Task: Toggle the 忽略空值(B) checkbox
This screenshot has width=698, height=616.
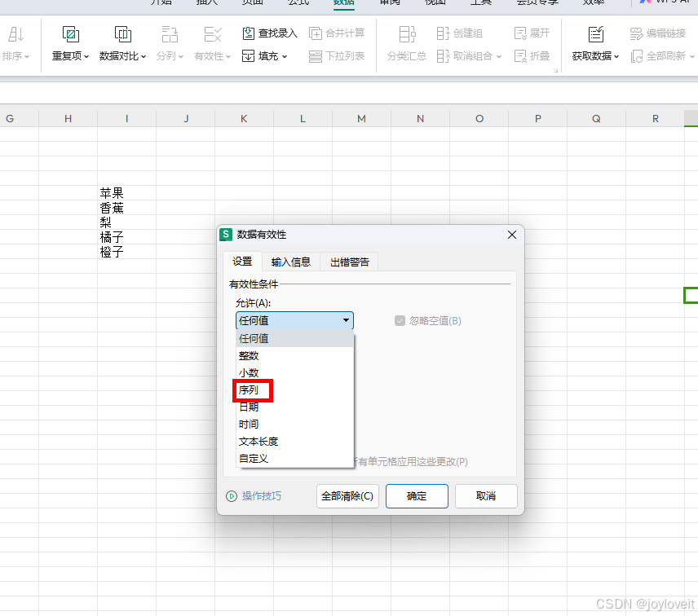Action: (400, 321)
